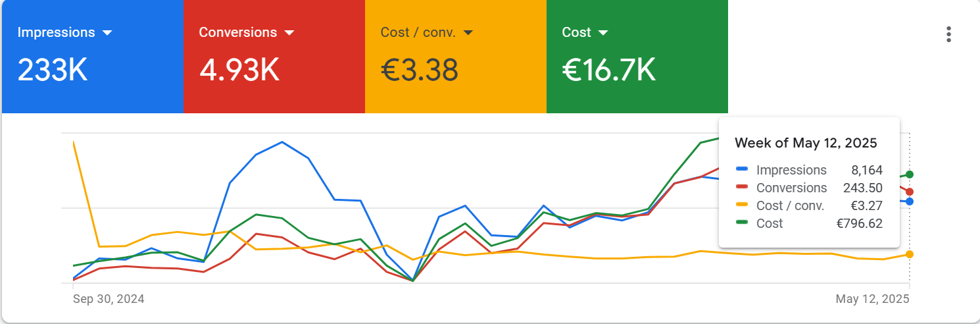Click the Week of May 12, 2025 heading
This screenshot has width=980, height=324.
(806, 143)
